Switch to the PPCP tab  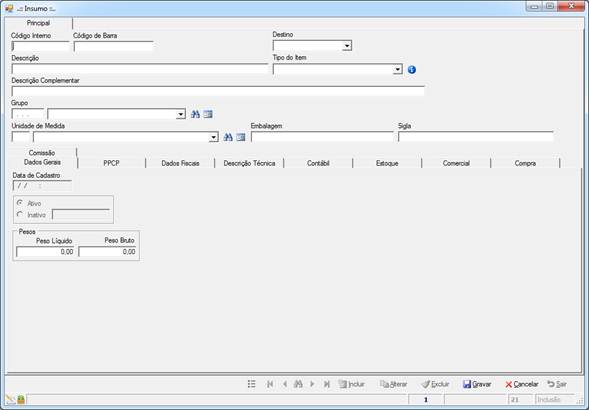coord(111,163)
